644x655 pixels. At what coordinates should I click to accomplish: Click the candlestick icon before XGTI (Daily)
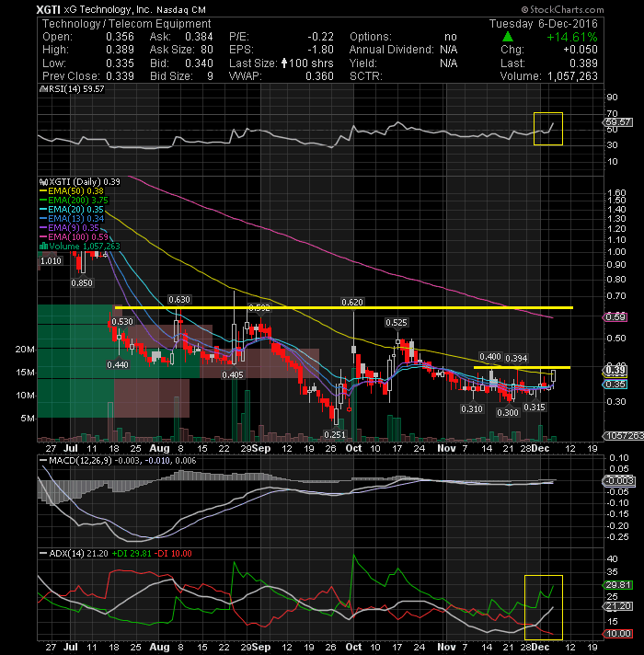tap(43, 182)
